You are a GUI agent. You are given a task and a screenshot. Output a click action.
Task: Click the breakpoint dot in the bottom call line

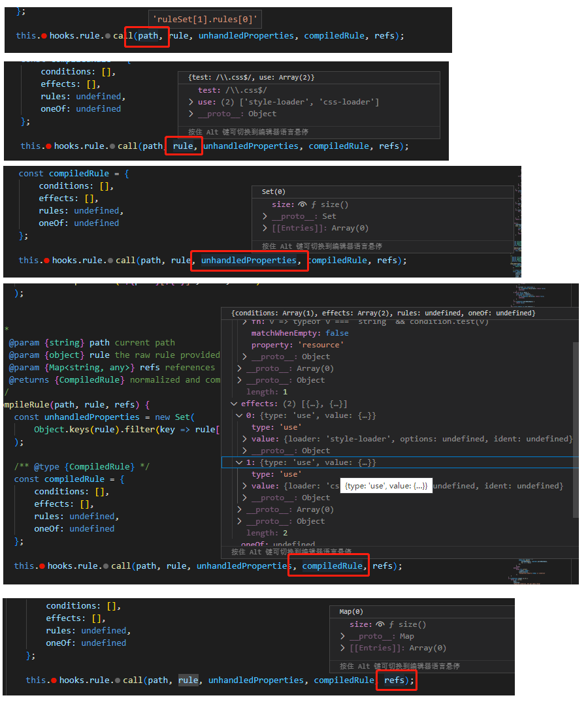point(52,680)
